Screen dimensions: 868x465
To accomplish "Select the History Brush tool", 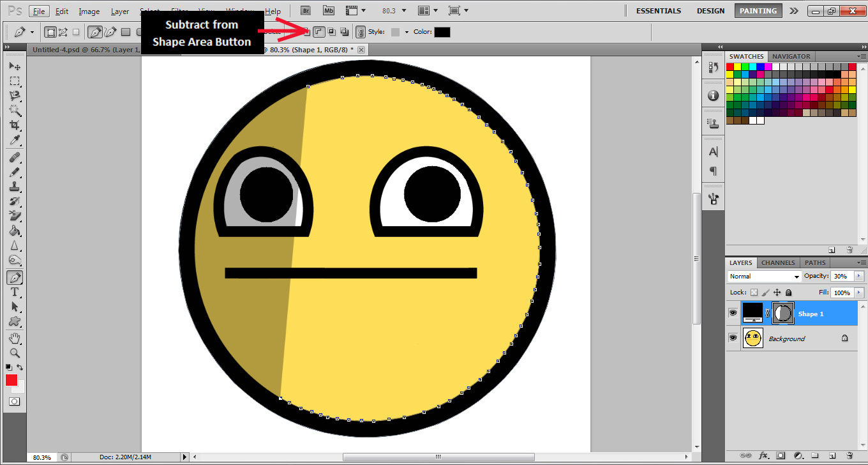I will (x=14, y=202).
